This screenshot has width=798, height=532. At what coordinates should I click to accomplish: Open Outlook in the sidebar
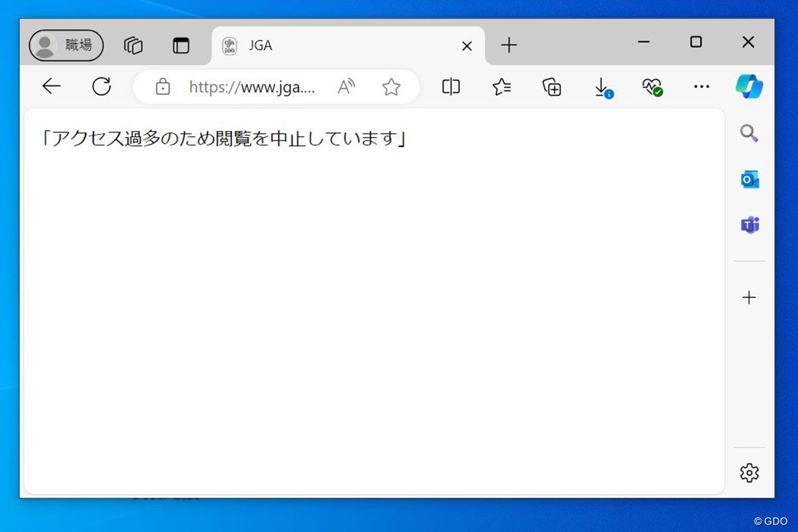pos(749,180)
